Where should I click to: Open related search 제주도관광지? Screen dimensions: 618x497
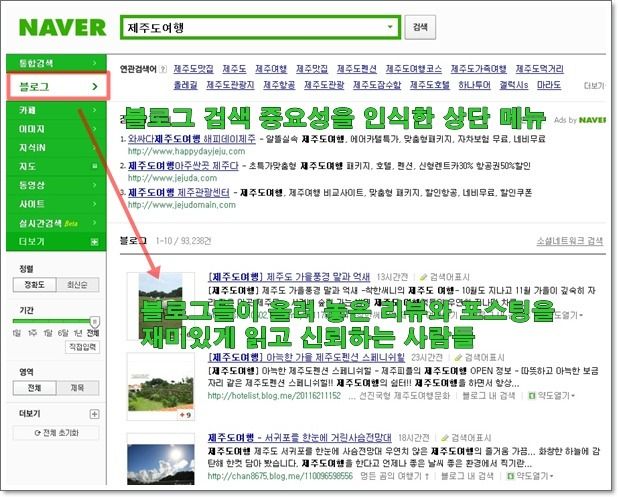click(x=230, y=85)
